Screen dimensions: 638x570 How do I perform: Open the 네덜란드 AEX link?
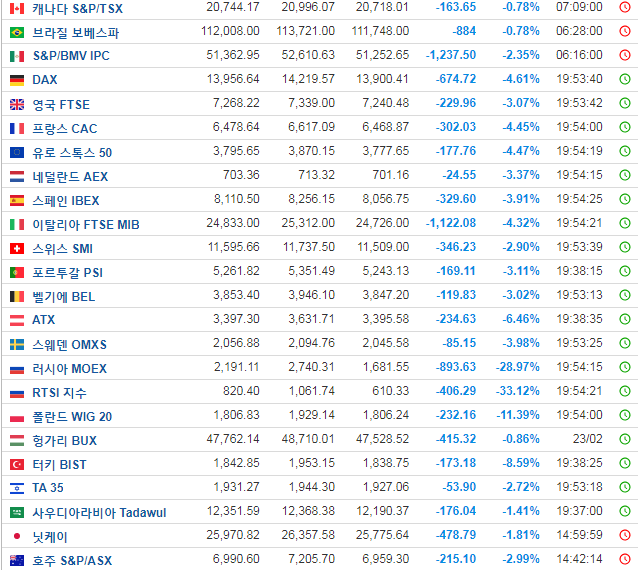(x=70, y=177)
